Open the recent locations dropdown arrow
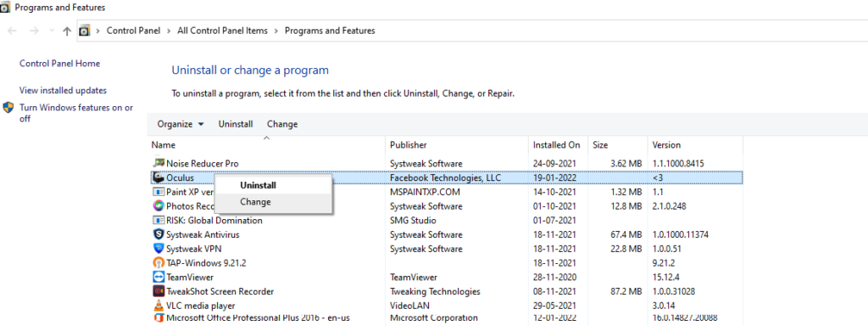Screen dimensions: 868x326 pyautogui.click(x=52, y=31)
